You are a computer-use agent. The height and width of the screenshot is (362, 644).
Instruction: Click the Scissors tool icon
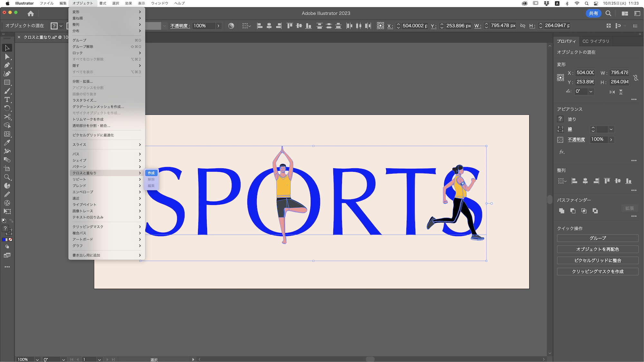point(7,117)
